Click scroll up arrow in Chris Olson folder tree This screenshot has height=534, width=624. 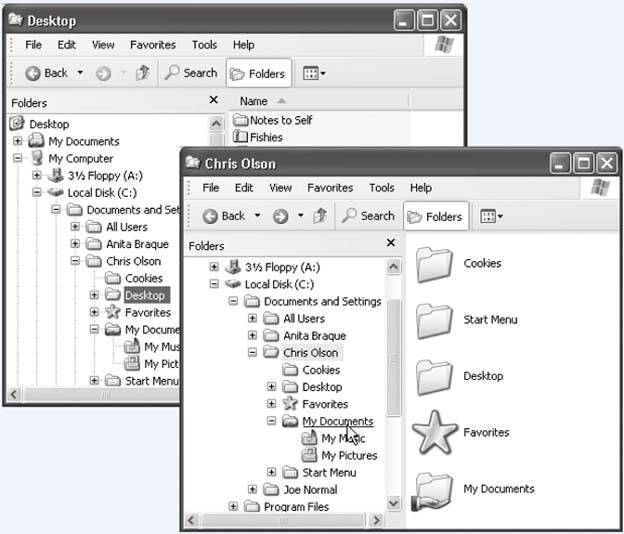393,267
